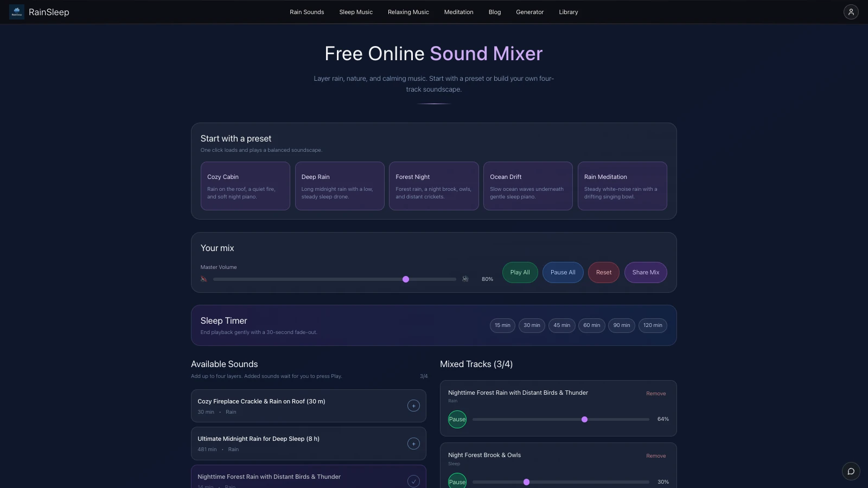The image size is (868, 488).
Task: Click the Night Forest Brook & Owls volume slider
Action: point(561,482)
